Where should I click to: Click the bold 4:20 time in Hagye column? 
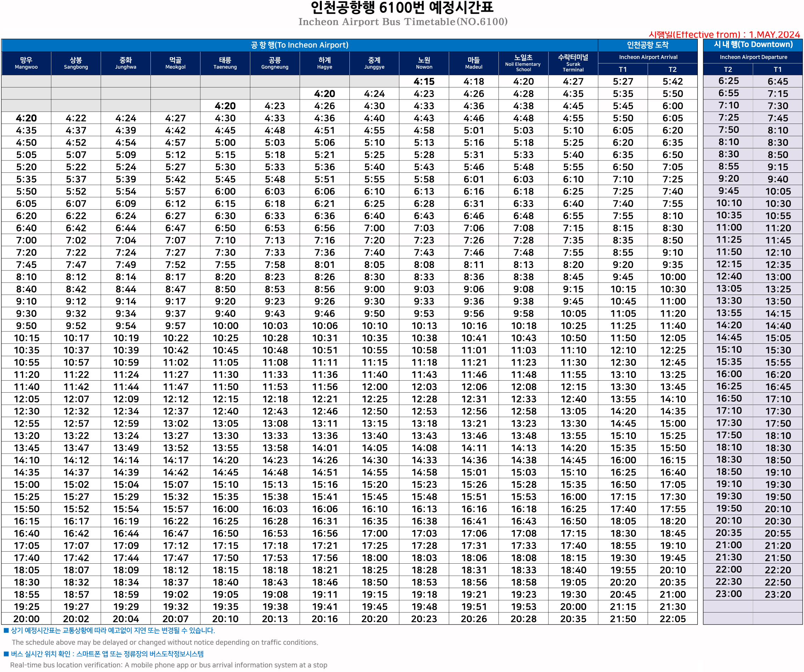click(325, 94)
